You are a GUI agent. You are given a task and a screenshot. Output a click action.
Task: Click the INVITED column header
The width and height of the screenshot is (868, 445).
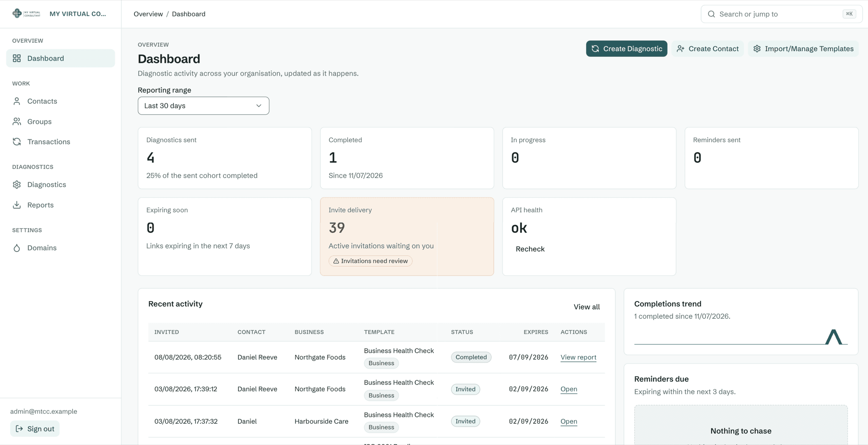pyautogui.click(x=167, y=332)
